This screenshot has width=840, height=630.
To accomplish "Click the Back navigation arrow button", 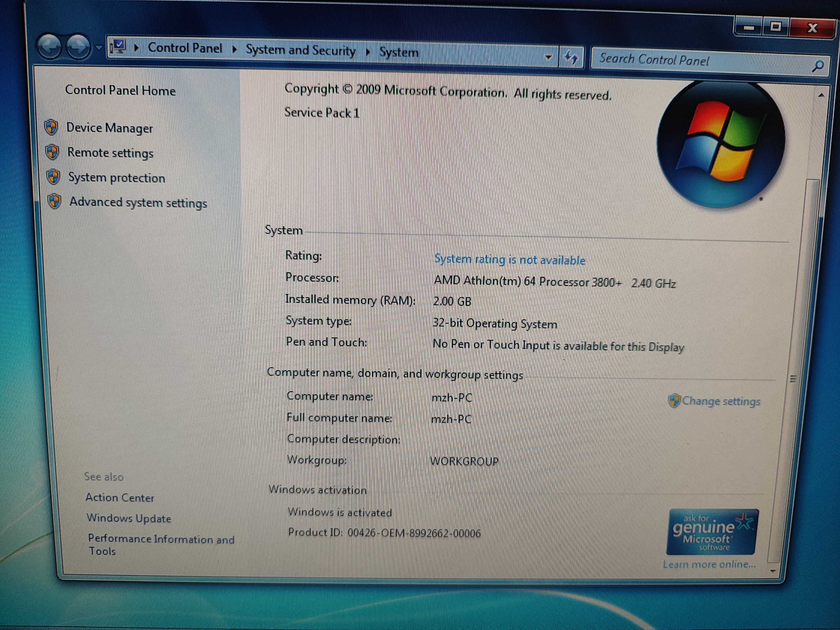I will pyautogui.click(x=49, y=47).
